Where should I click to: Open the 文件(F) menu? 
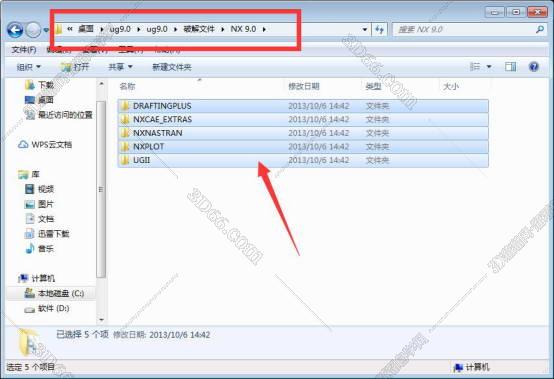(24, 50)
